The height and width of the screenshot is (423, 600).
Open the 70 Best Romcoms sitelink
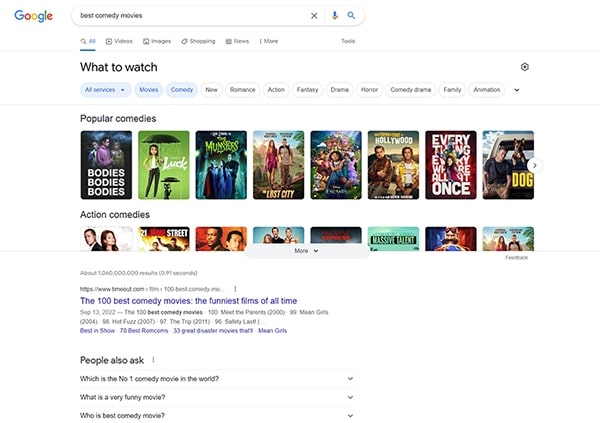[144, 331]
